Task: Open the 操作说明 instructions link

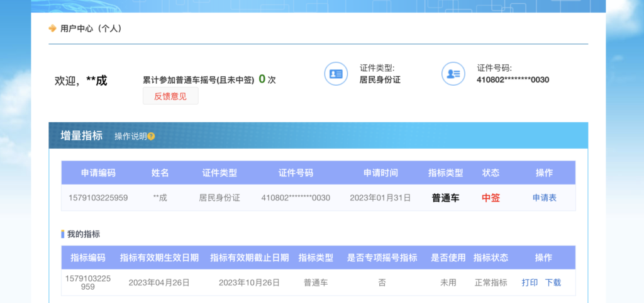Action: point(130,136)
